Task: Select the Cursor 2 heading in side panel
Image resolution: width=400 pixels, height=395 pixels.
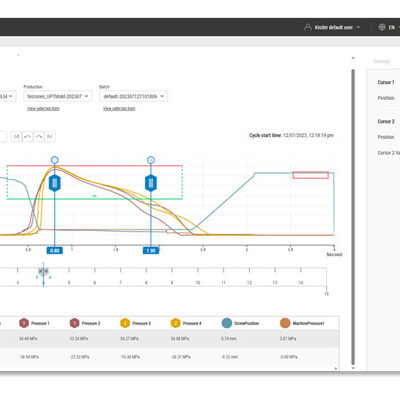Action: coord(386,121)
